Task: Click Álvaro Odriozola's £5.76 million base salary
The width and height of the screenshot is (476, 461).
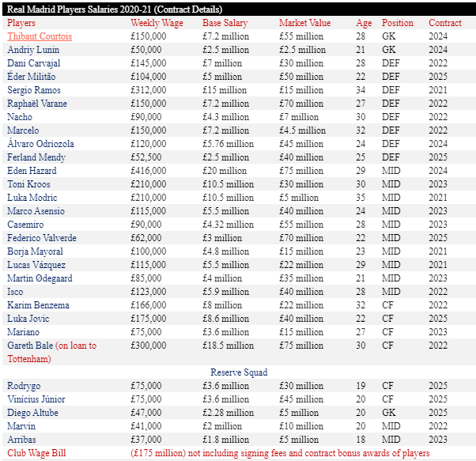Action: (x=229, y=144)
